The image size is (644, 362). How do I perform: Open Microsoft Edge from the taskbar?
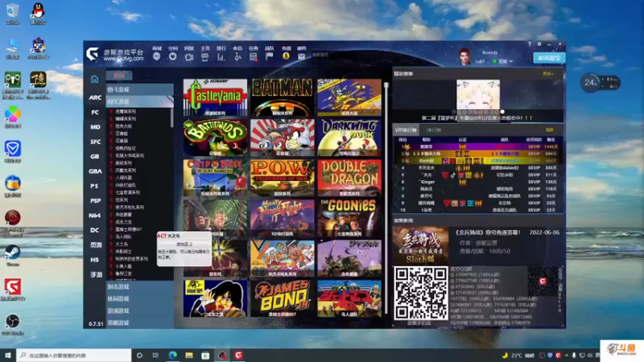[x=172, y=356]
